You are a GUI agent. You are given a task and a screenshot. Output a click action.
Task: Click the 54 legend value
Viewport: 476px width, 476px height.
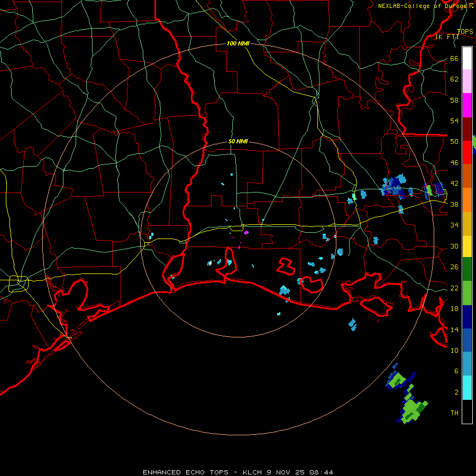(454, 121)
